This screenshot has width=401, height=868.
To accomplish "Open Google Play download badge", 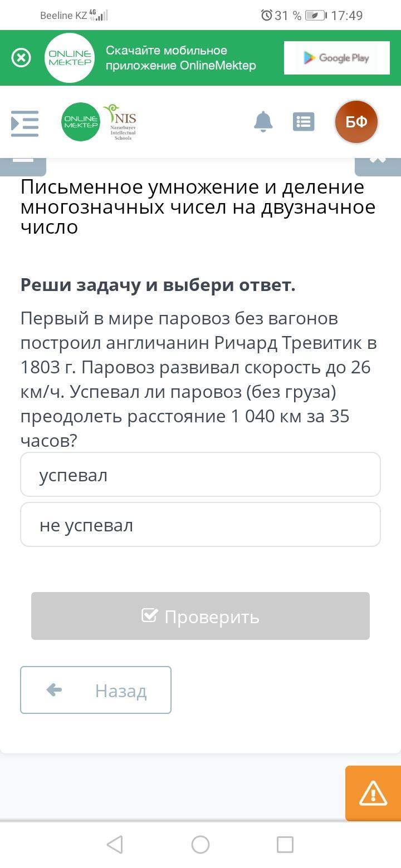I will (x=336, y=58).
